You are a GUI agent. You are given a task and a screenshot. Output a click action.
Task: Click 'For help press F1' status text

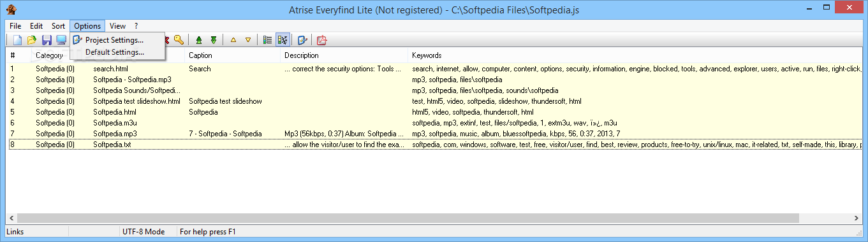tap(208, 232)
